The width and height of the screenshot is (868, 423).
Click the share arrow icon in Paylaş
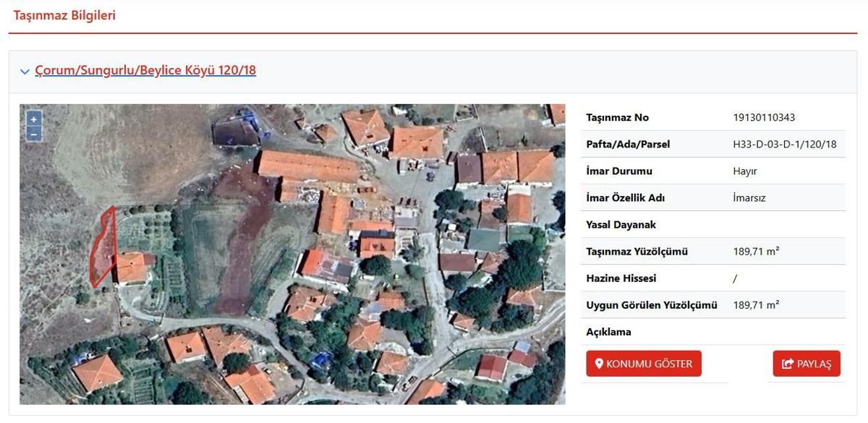788,364
